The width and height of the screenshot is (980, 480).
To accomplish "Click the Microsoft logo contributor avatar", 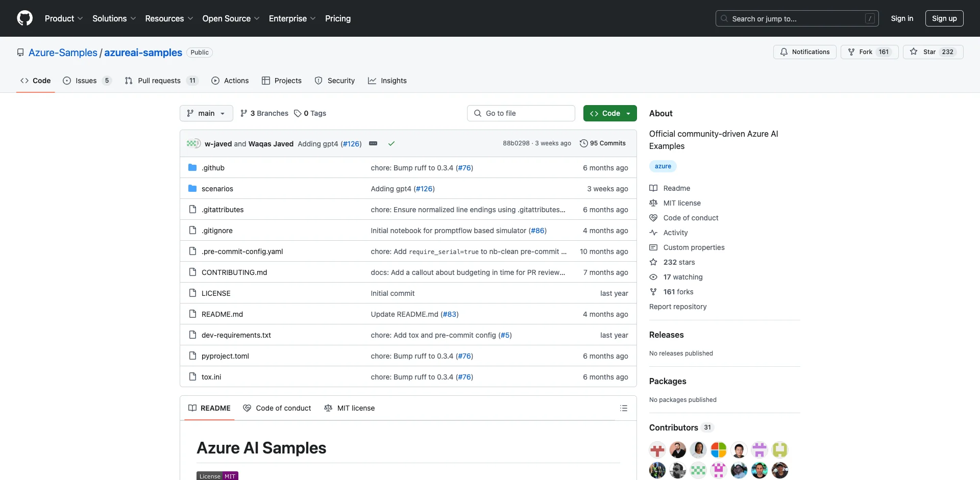I will pyautogui.click(x=719, y=450).
